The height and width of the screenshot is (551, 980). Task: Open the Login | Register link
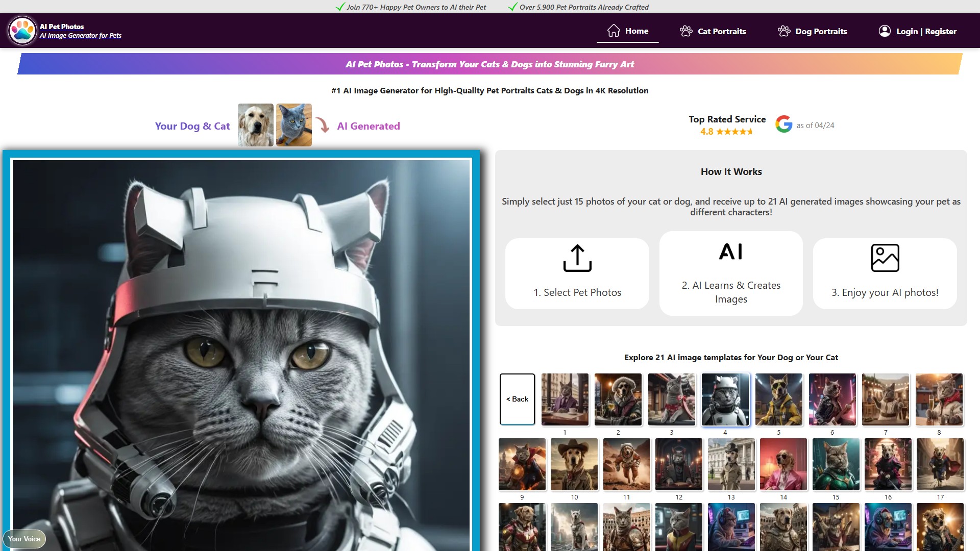[926, 31]
